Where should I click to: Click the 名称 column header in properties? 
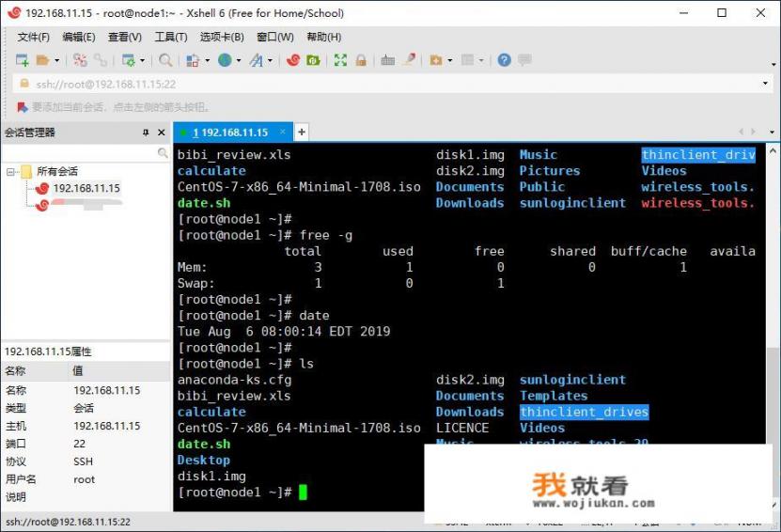[x=34, y=371]
